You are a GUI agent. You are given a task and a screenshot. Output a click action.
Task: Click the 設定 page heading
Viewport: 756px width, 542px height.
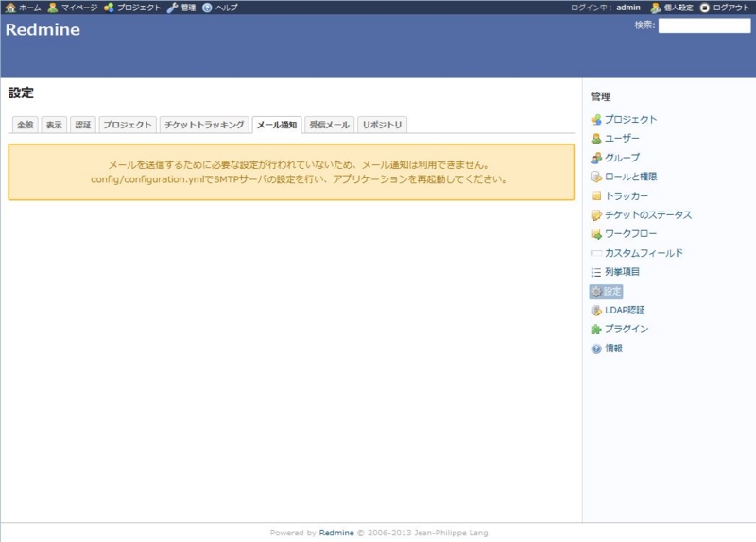pyautogui.click(x=21, y=93)
